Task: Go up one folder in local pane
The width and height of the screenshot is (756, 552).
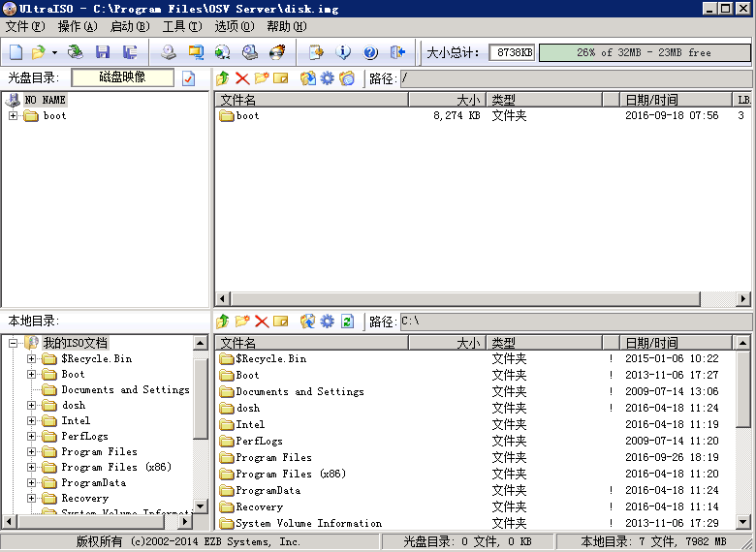Action: [222, 321]
